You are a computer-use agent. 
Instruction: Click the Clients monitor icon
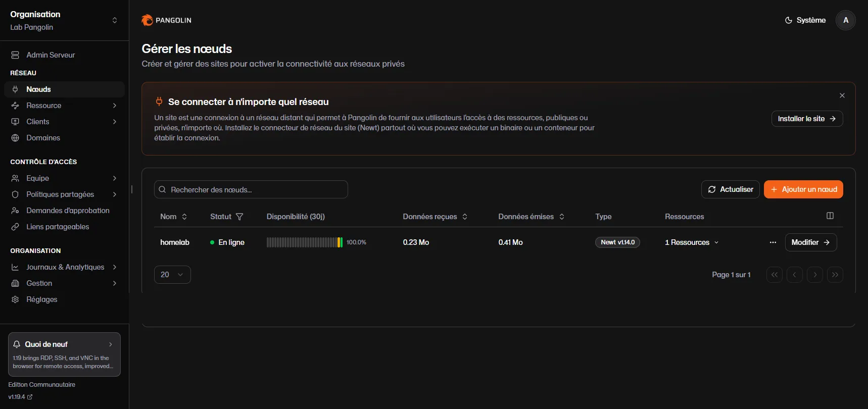(x=15, y=122)
